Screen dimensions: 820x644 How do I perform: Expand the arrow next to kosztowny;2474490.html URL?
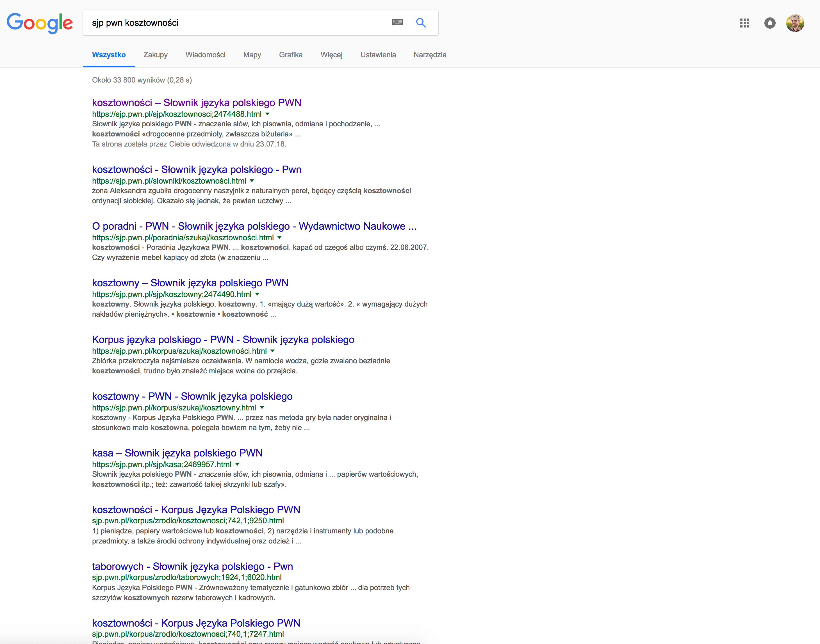point(257,294)
